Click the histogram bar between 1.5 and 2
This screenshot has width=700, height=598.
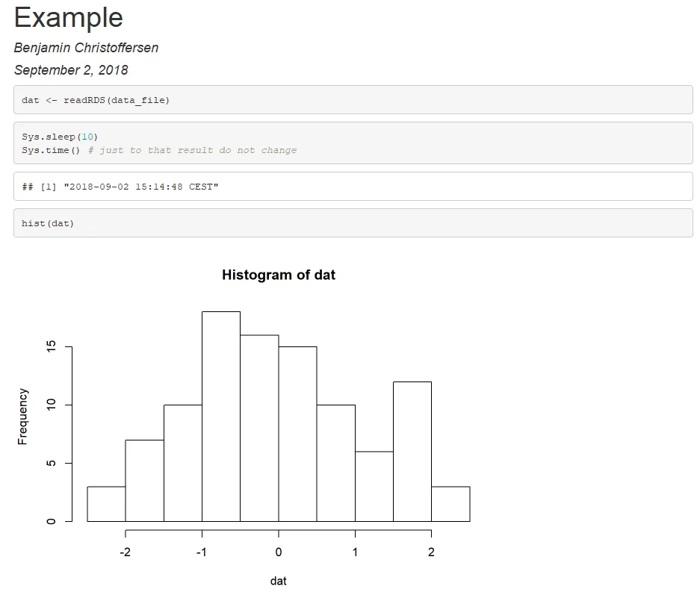point(412,452)
